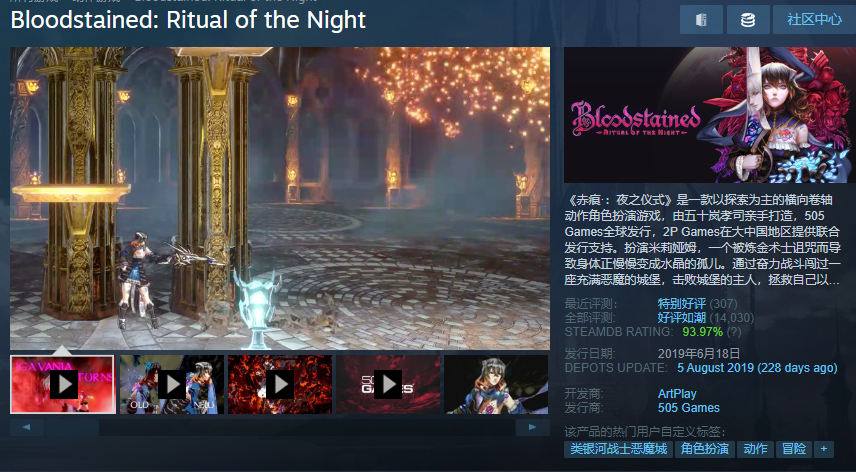Play the third red lava video thumbnail
The image size is (856, 472).
pyautogui.click(x=280, y=384)
